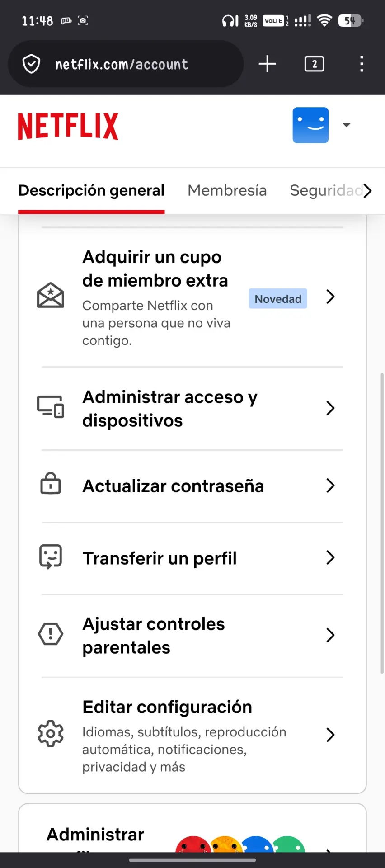Tap the Netflix logo
Image resolution: width=385 pixels, height=868 pixels.
68,126
